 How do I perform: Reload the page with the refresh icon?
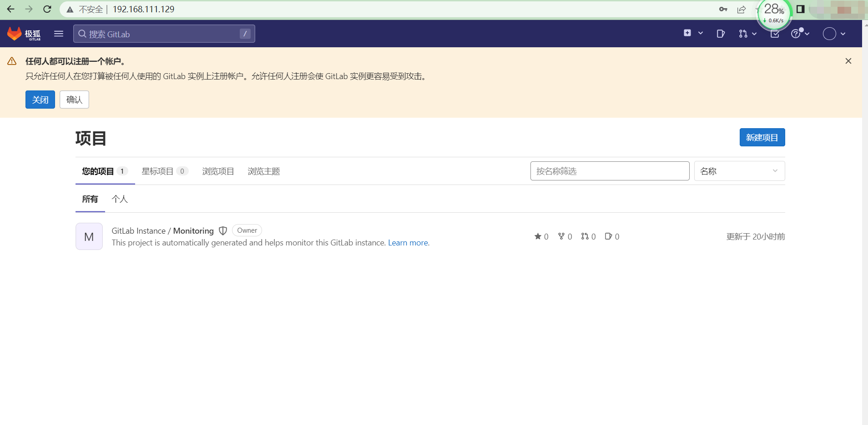(47, 9)
